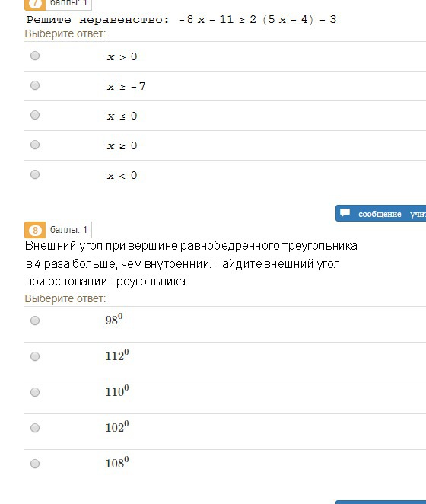This screenshot has width=426, height=504.
Task: Click the 'баллы: 1' label of question 7
Action: click(x=68, y=4)
